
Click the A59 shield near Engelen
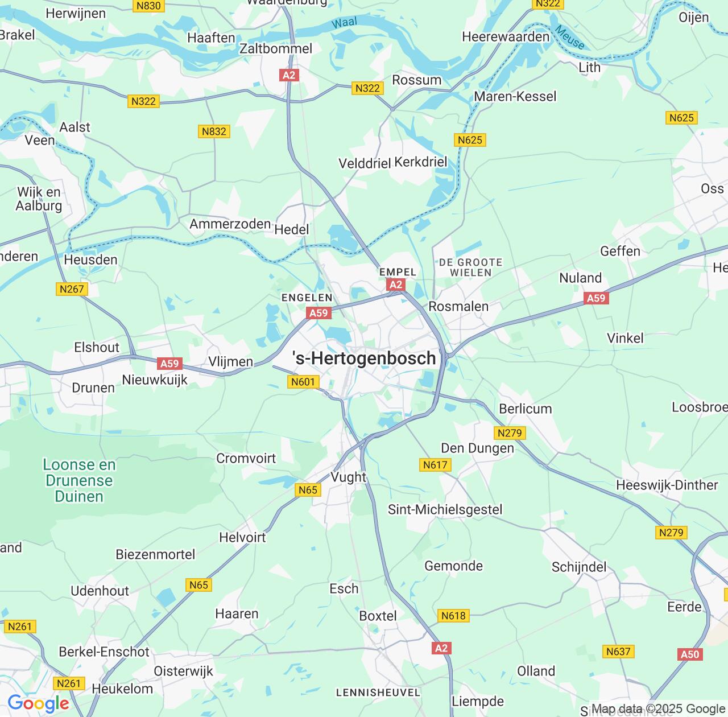click(x=318, y=313)
